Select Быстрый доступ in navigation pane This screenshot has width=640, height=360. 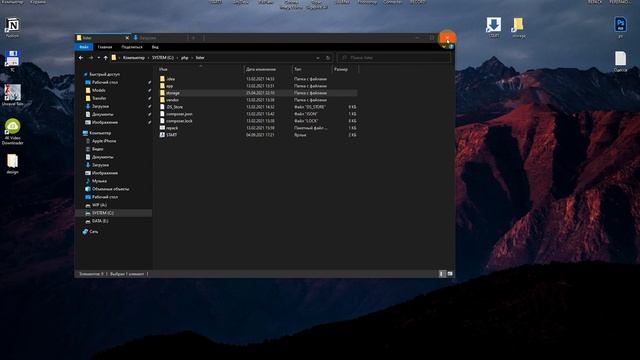[102, 74]
